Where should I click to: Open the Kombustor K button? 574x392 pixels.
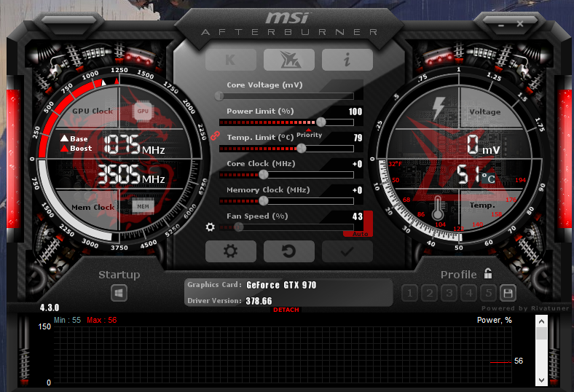(x=231, y=60)
